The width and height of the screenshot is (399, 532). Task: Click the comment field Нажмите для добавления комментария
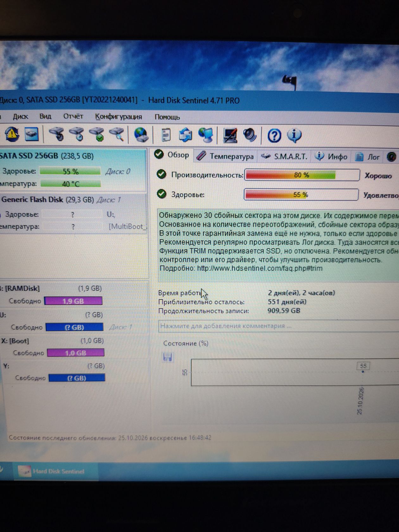(x=279, y=326)
